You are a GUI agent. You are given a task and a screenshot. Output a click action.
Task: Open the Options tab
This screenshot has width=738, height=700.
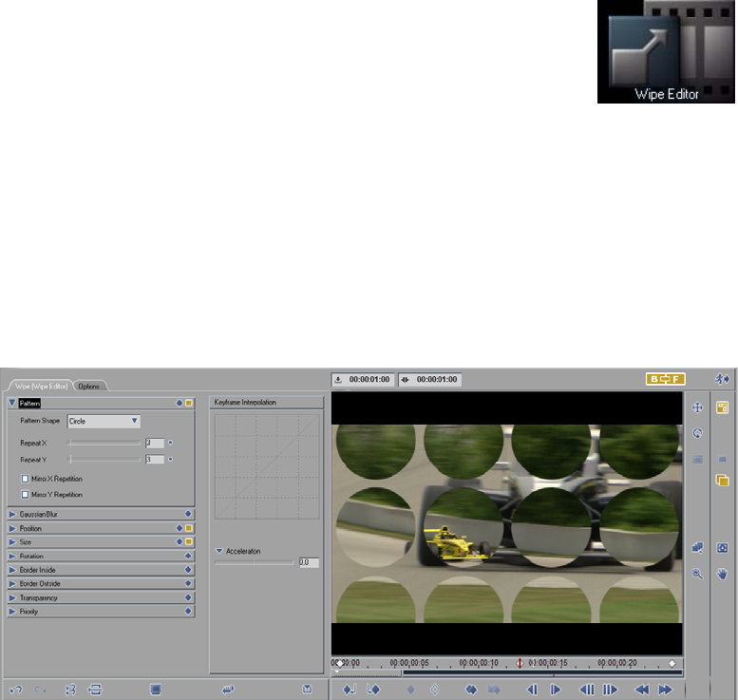point(88,386)
